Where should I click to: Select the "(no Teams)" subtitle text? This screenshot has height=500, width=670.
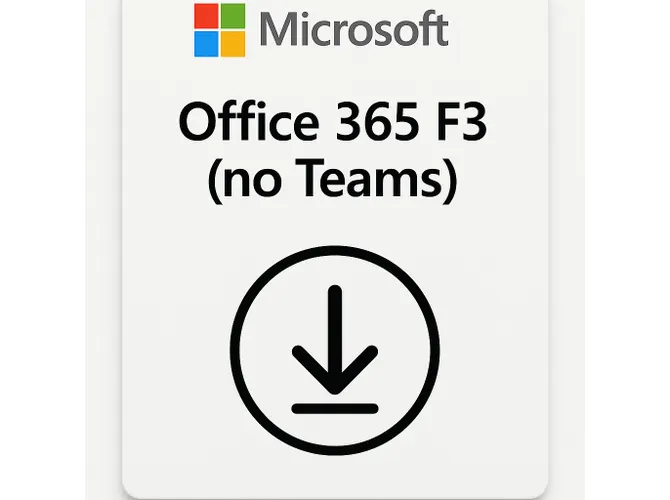tap(333, 178)
